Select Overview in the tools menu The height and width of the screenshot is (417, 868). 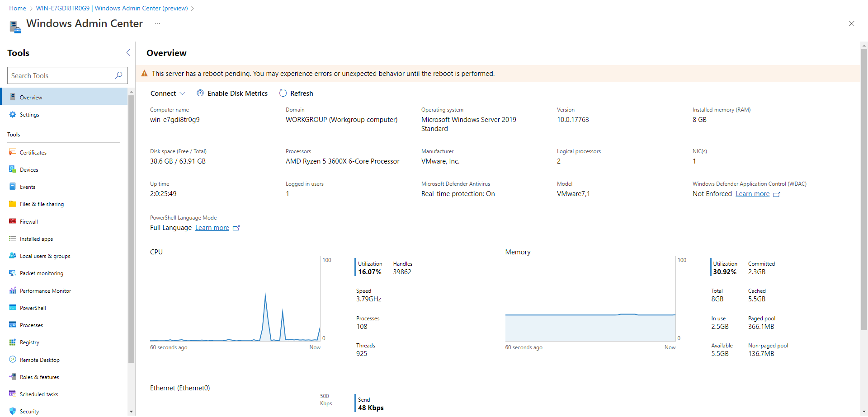64,97
